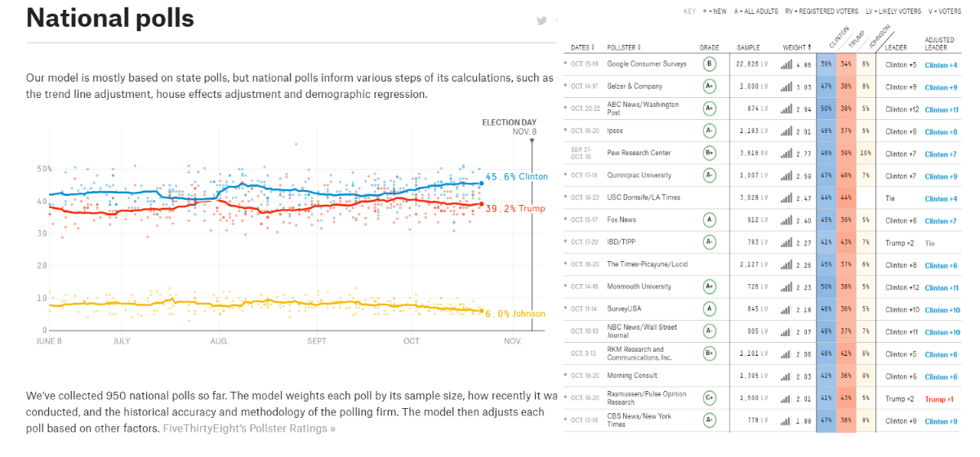980x457 pixels.
Task: Click the Adjusted Leader column header
Action: pos(939,43)
